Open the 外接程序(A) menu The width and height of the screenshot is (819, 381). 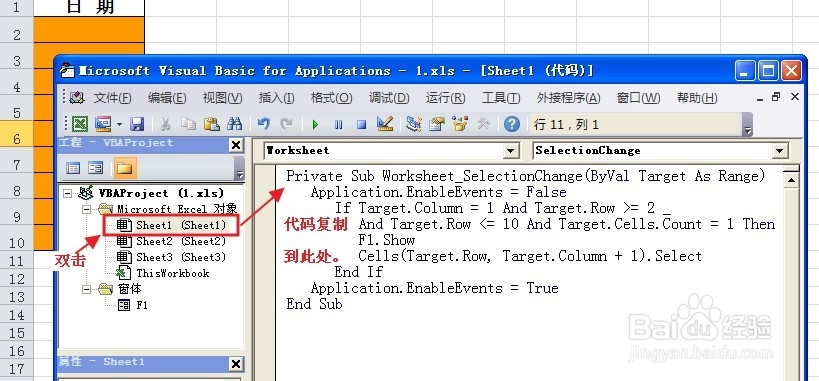568,98
